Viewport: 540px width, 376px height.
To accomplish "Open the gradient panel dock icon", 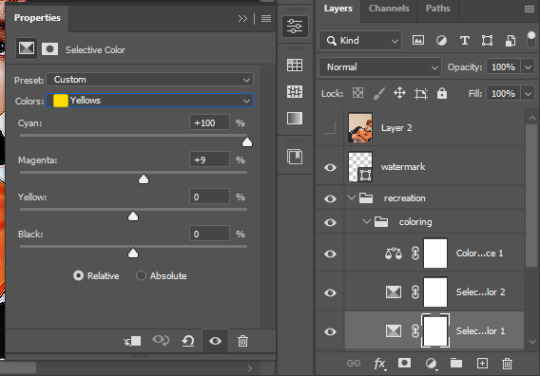I will (x=295, y=118).
